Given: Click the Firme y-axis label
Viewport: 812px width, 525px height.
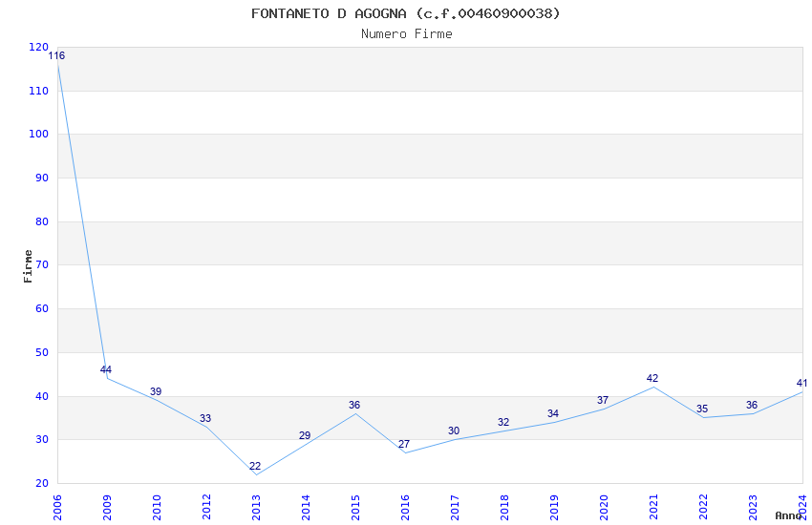Looking at the screenshot, I should pyautogui.click(x=28, y=266).
